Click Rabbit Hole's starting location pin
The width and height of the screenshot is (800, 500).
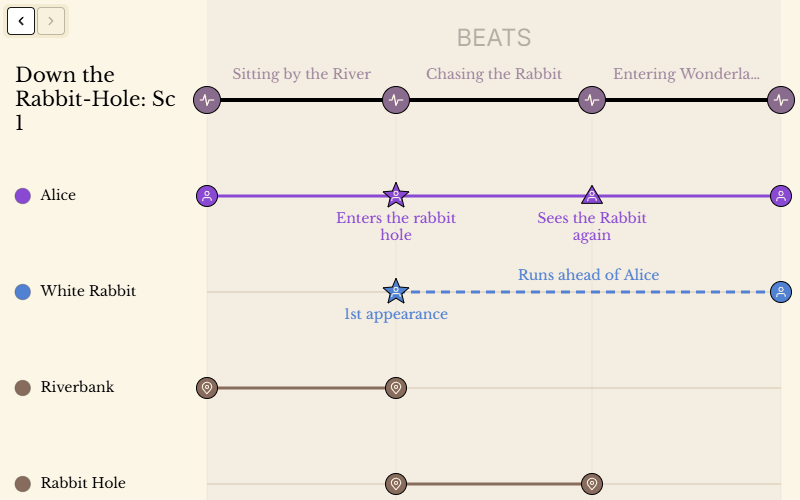(x=396, y=484)
